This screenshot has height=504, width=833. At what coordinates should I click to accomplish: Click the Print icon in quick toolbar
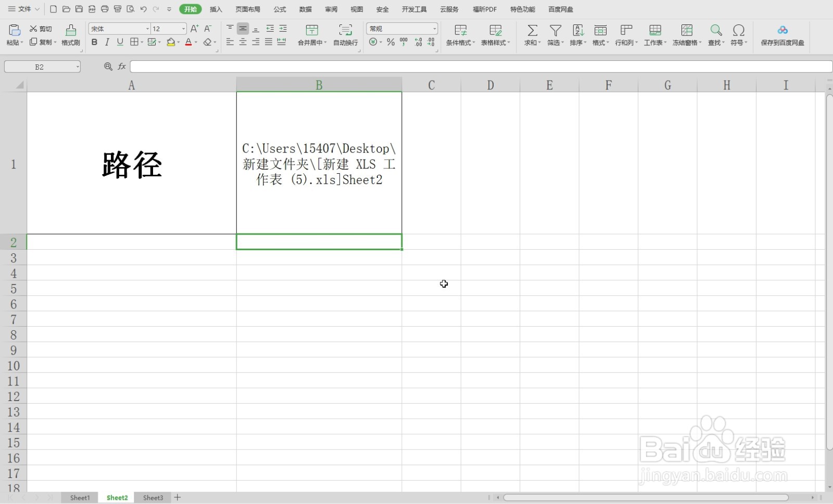point(105,9)
